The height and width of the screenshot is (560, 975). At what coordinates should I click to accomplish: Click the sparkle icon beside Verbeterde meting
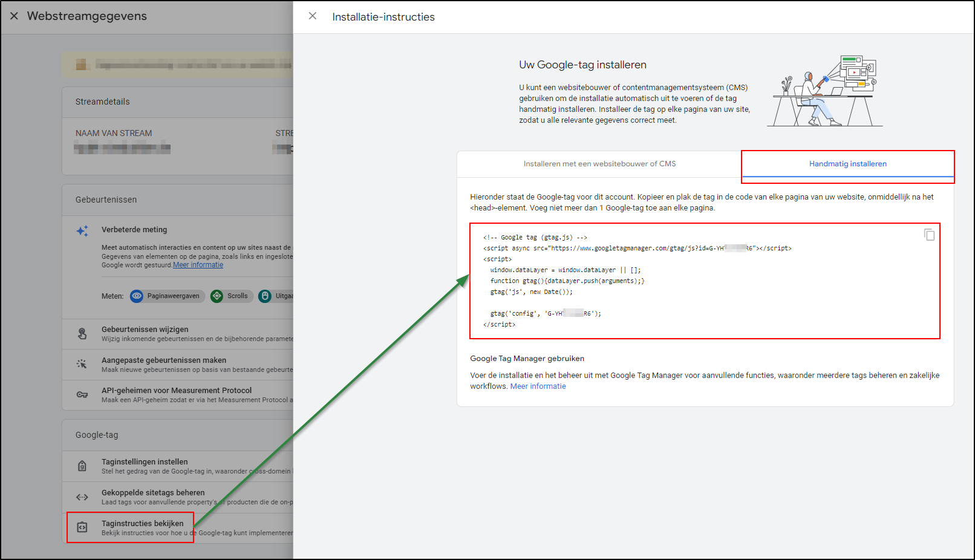click(x=82, y=230)
